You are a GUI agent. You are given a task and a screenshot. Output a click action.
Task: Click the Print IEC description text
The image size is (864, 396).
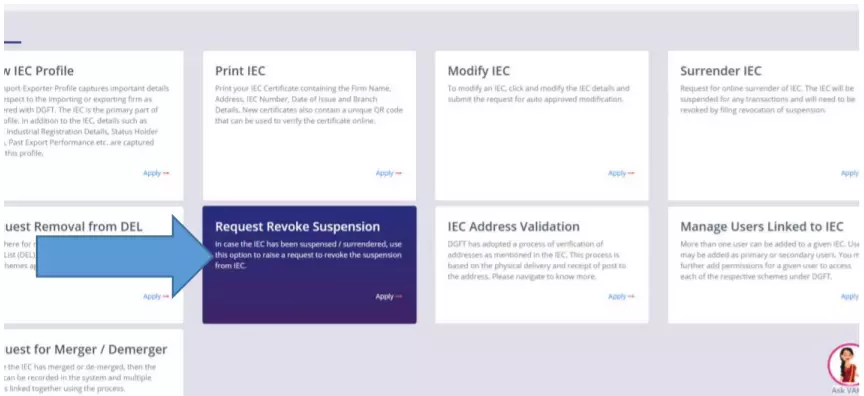tap(309, 105)
